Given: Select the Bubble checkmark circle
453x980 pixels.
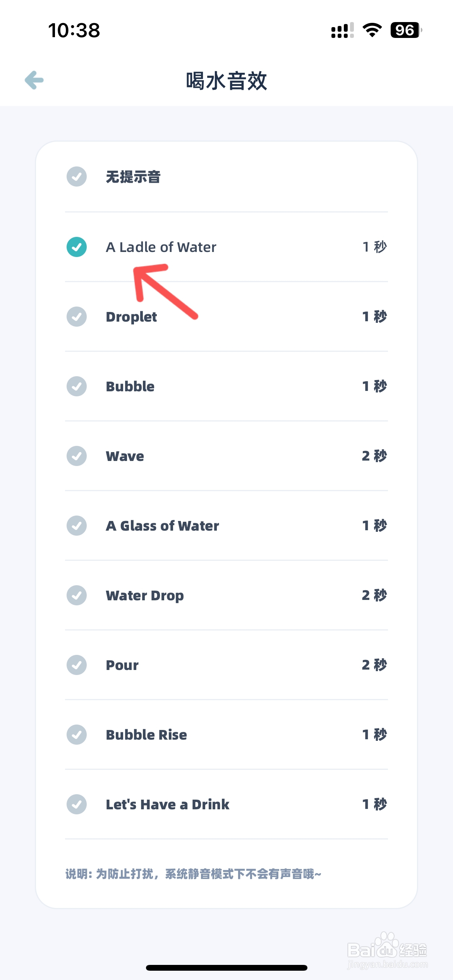Looking at the screenshot, I should [x=77, y=386].
